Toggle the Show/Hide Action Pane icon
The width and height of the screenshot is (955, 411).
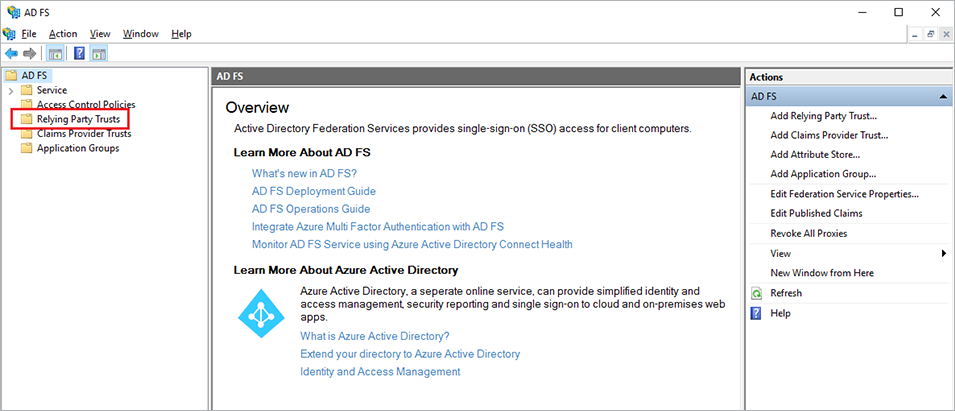point(99,54)
